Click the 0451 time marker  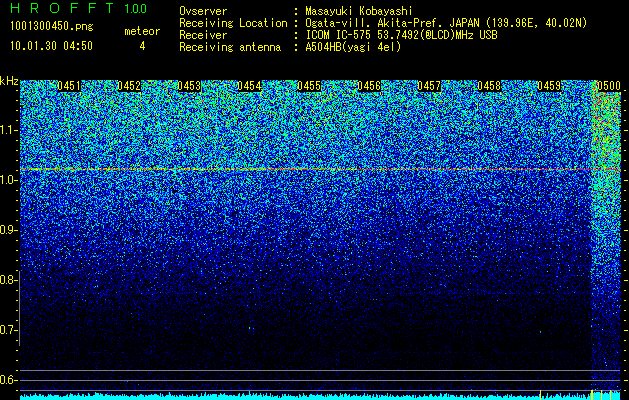69,86
